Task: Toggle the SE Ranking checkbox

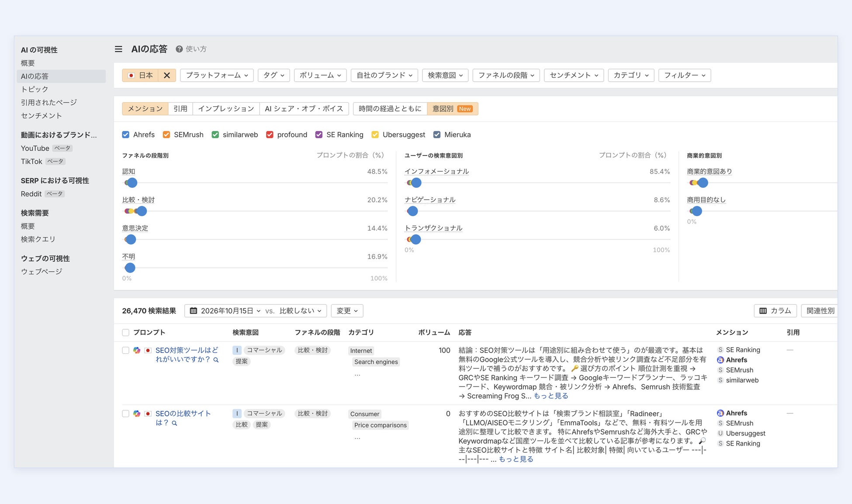Action: tap(319, 135)
